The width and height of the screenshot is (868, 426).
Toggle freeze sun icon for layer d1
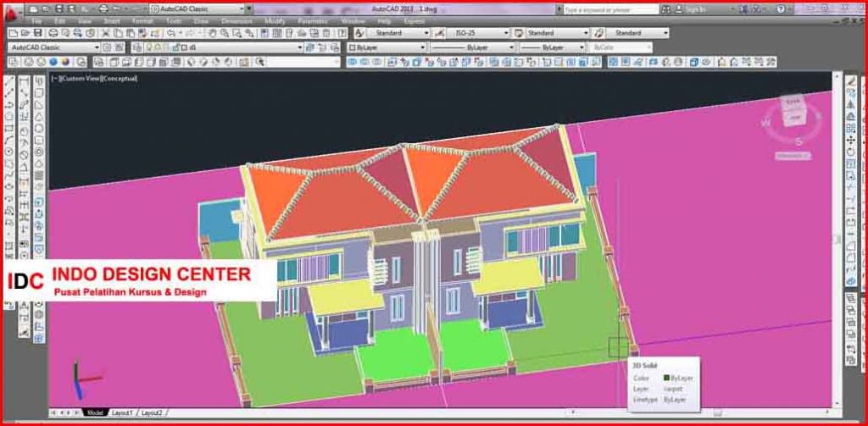[x=157, y=47]
